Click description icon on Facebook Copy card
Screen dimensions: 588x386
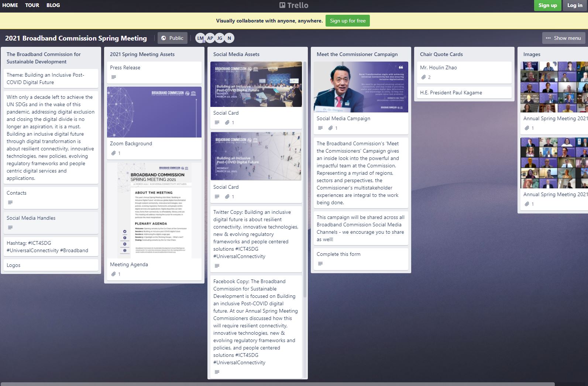[x=217, y=372]
